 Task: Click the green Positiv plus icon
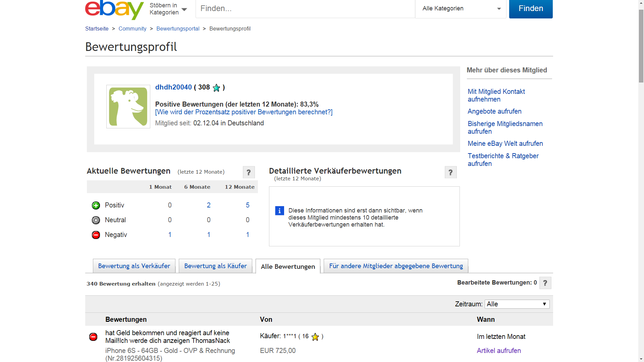pyautogui.click(x=96, y=205)
